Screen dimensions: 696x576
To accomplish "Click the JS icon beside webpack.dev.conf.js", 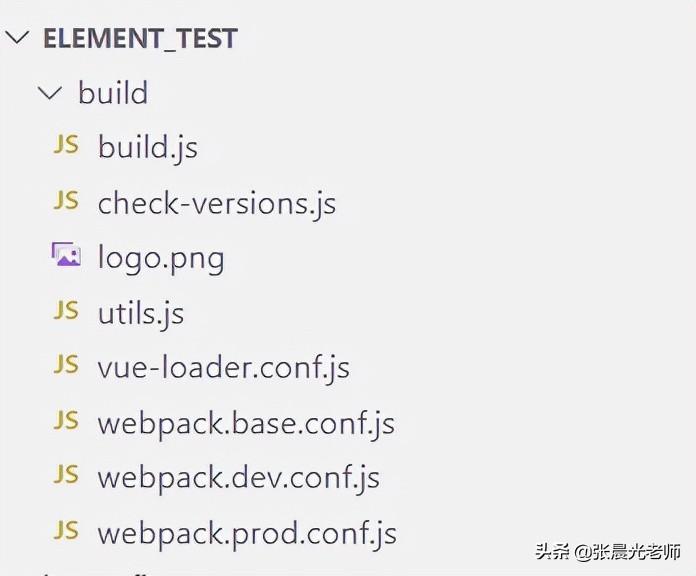I will pos(66,476).
